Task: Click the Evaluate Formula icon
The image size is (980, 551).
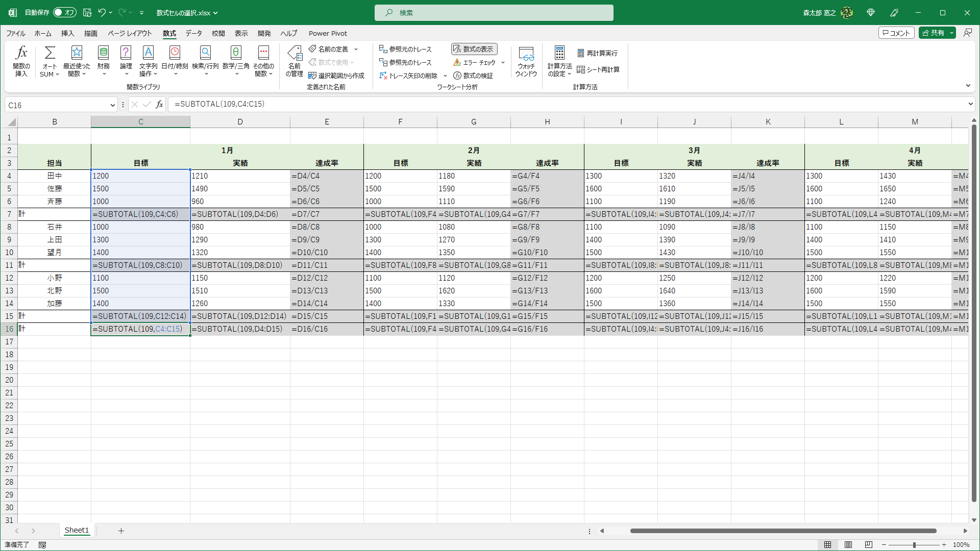Action: (x=457, y=76)
